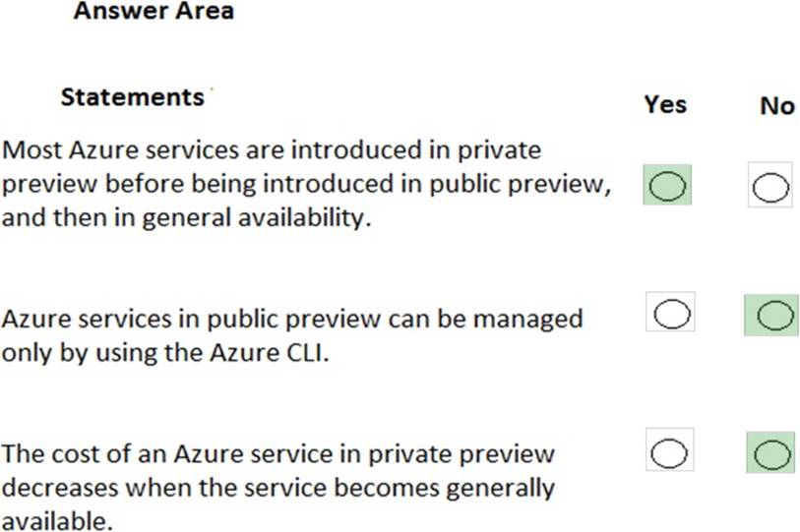
Task: Click the Yes column header
Action: point(665,104)
